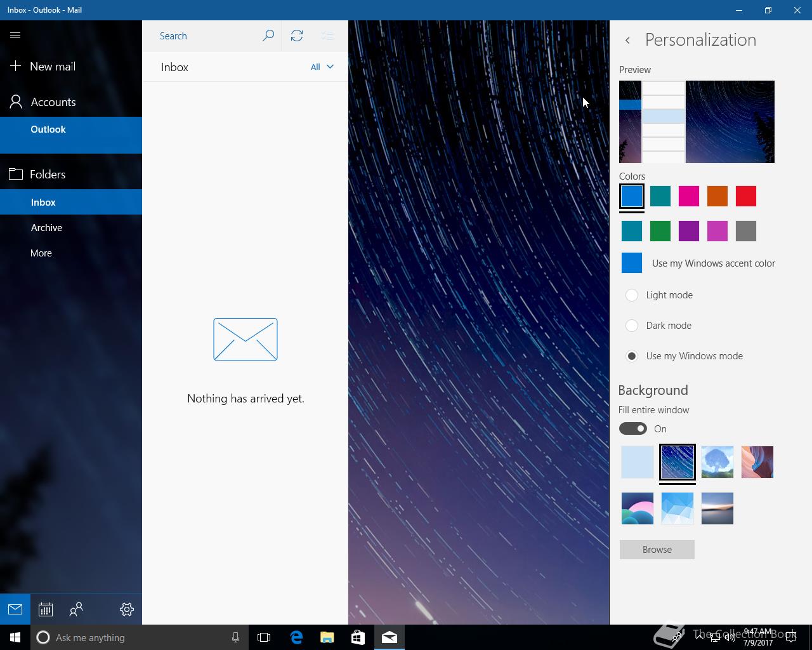Open Windows Store from taskbar
Image resolution: width=812 pixels, height=650 pixels.
coord(358,637)
